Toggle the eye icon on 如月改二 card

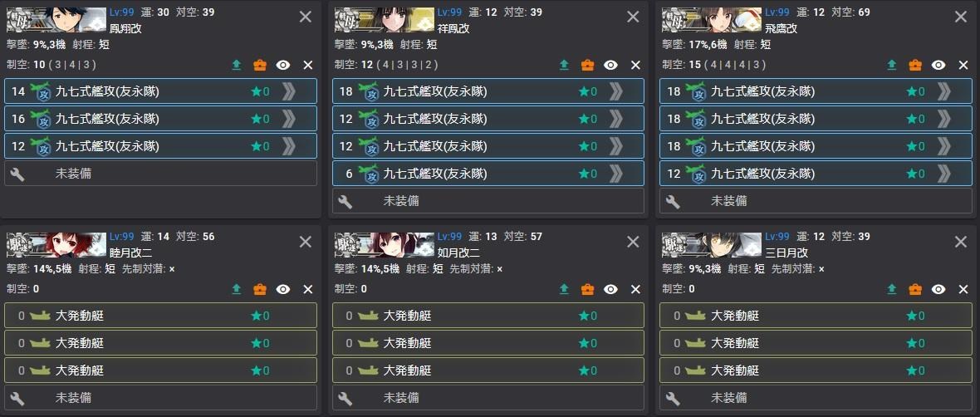[610, 289]
